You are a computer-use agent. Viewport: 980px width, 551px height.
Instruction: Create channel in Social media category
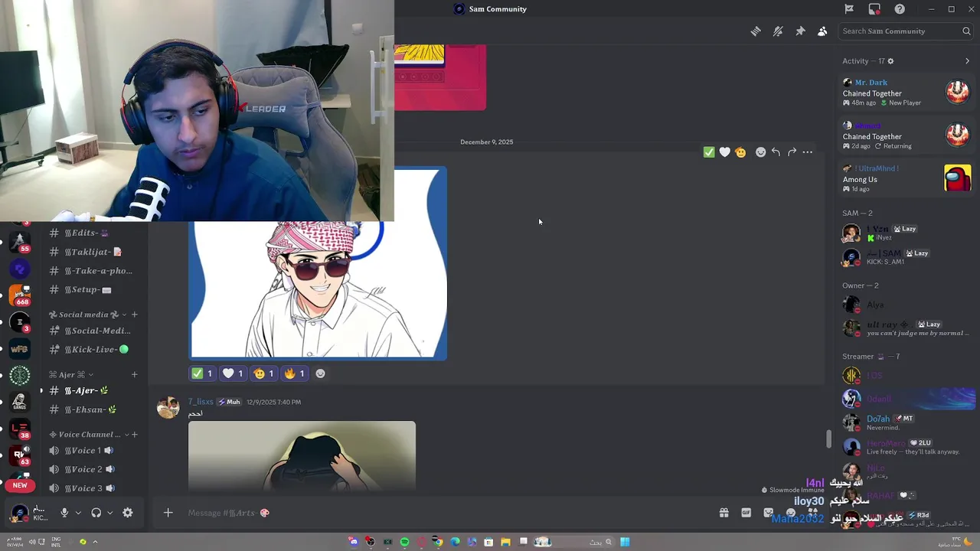pyautogui.click(x=134, y=315)
